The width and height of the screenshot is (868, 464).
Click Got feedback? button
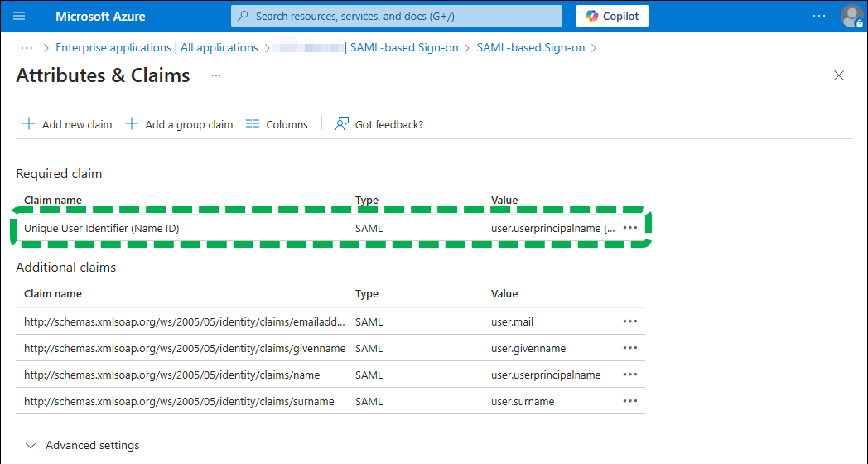tap(379, 124)
